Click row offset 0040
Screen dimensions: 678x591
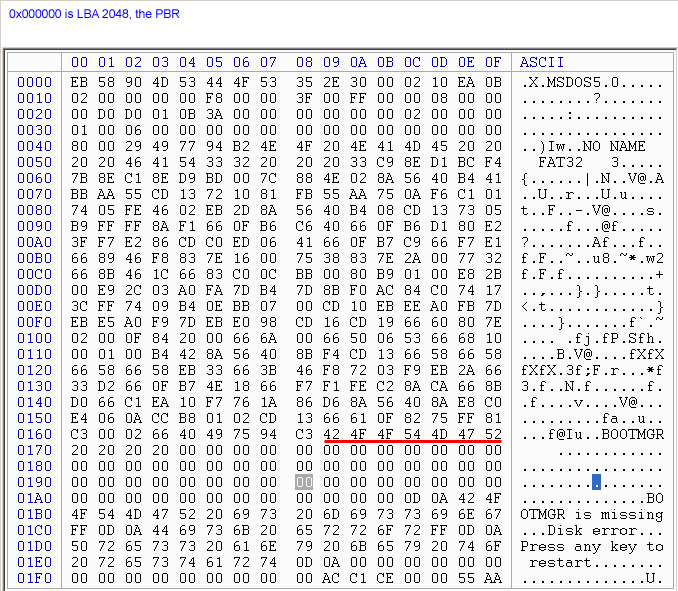point(34,146)
